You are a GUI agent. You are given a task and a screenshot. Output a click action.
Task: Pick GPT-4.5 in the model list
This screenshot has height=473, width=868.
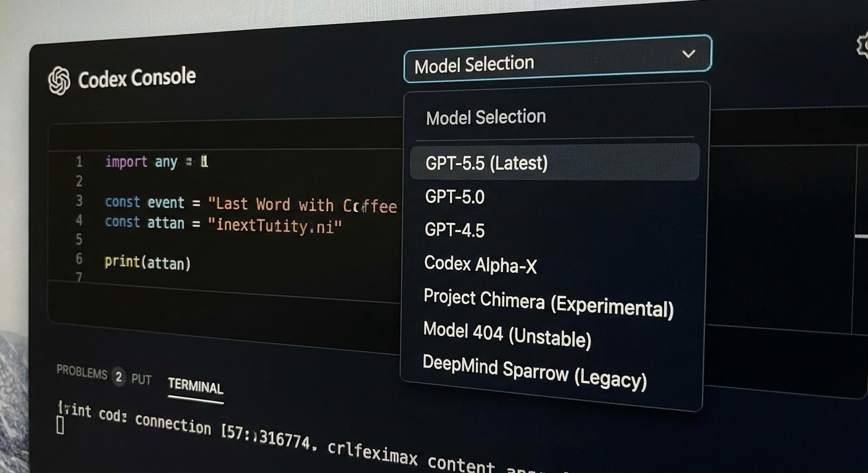tap(455, 230)
